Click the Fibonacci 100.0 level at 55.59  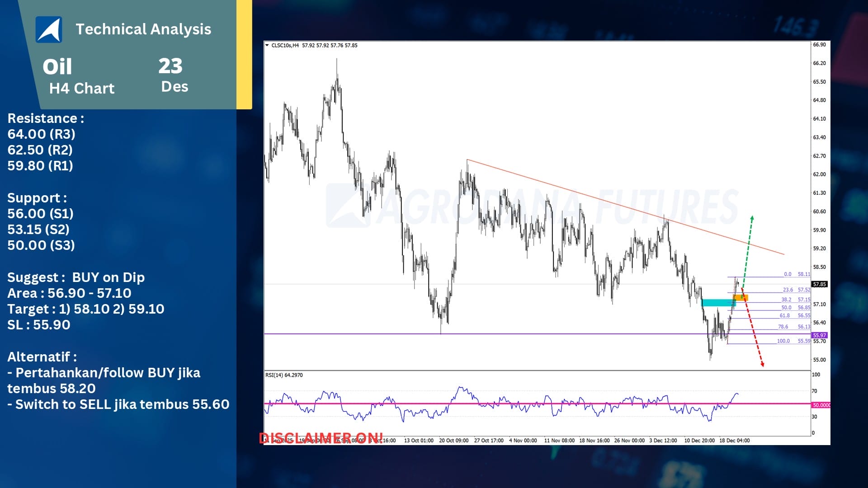(x=783, y=341)
